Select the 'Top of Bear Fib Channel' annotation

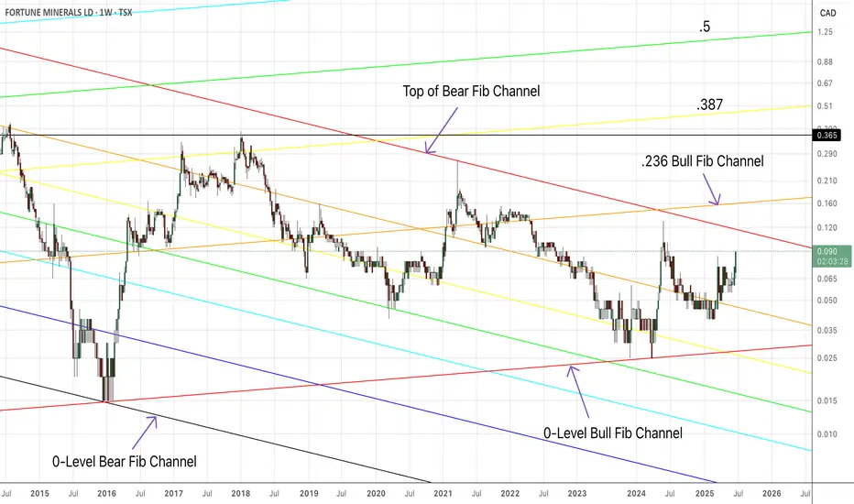pyautogui.click(x=471, y=91)
